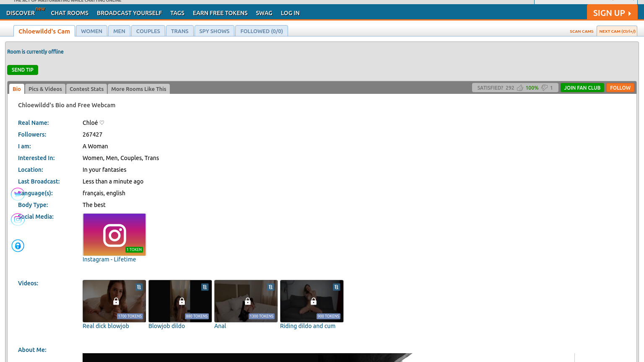Click the 880 TOKENS price badge

(197, 316)
